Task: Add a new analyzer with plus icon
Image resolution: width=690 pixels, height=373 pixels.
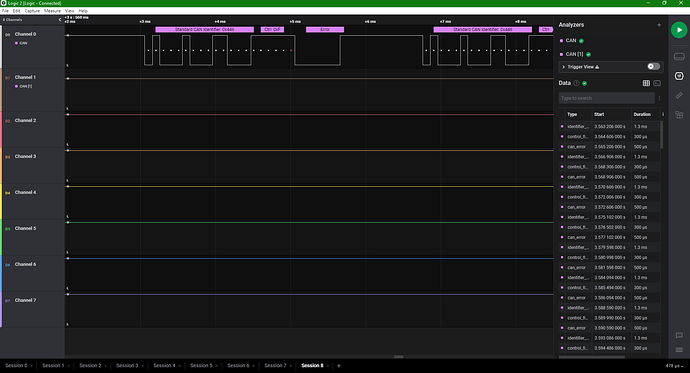Action: (x=659, y=25)
